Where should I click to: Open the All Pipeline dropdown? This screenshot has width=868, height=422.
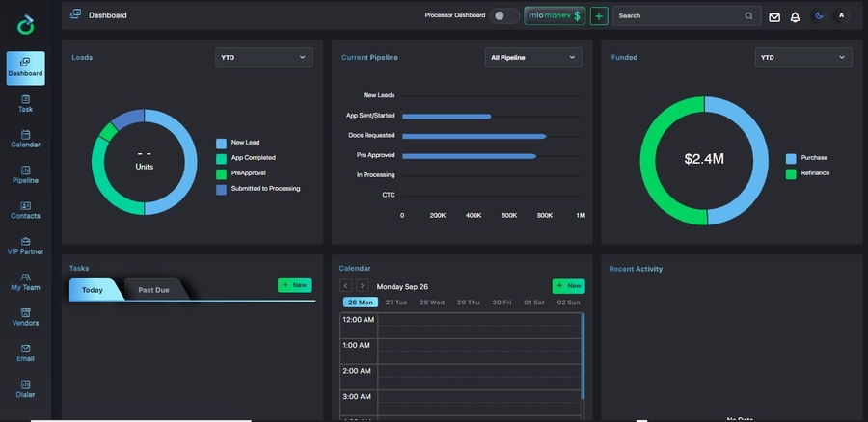533,58
